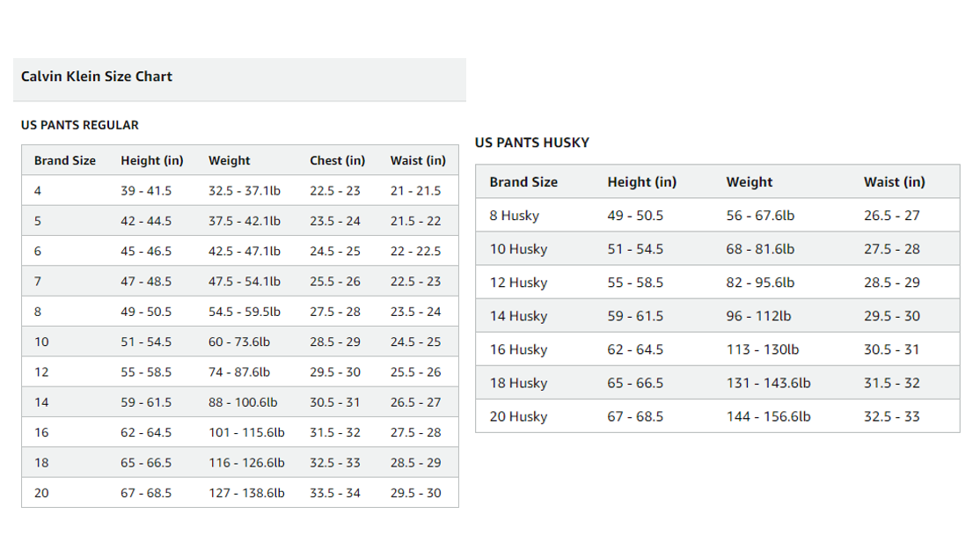This screenshot has width=980, height=551.
Task: Select the 8 Husky brand size cell
Action: (515, 216)
